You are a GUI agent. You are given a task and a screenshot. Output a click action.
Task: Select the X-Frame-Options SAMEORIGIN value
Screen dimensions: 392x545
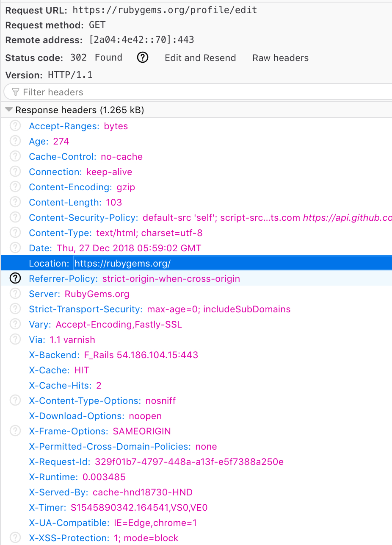[142, 431]
